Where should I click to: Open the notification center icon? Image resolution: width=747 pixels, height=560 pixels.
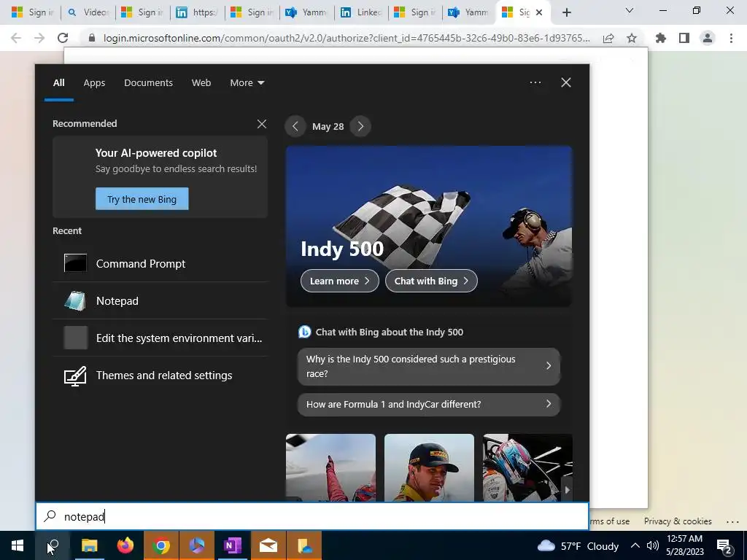pos(724,546)
